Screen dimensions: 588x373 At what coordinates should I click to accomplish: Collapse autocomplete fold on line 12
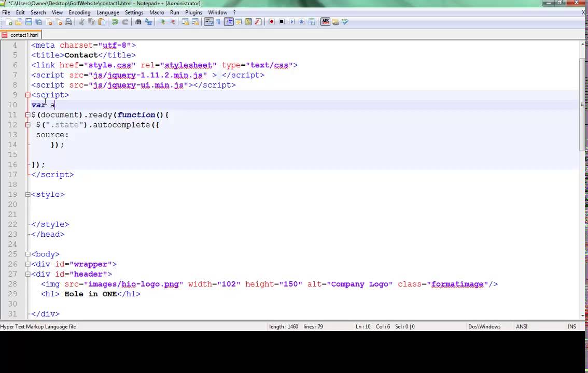(28, 125)
